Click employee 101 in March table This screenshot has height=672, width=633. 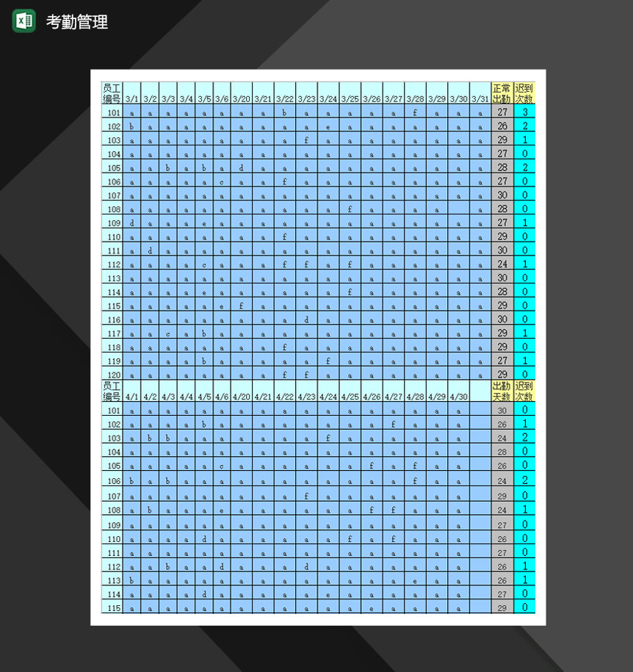pyautogui.click(x=112, y=112)
